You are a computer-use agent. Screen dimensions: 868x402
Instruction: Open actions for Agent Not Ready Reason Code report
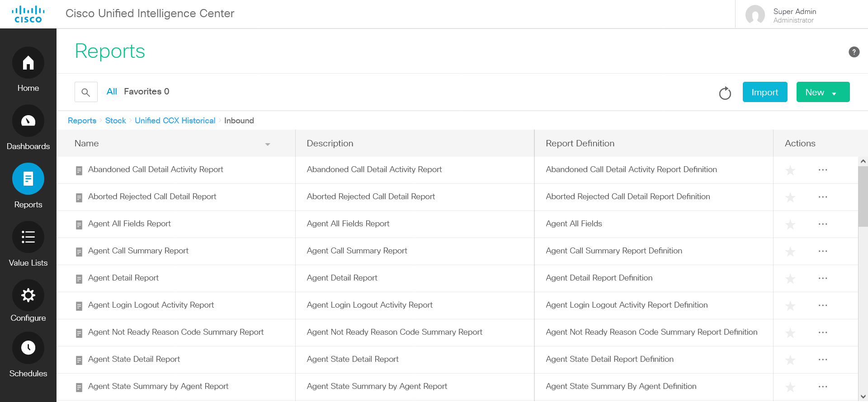[x=823, y=332]
